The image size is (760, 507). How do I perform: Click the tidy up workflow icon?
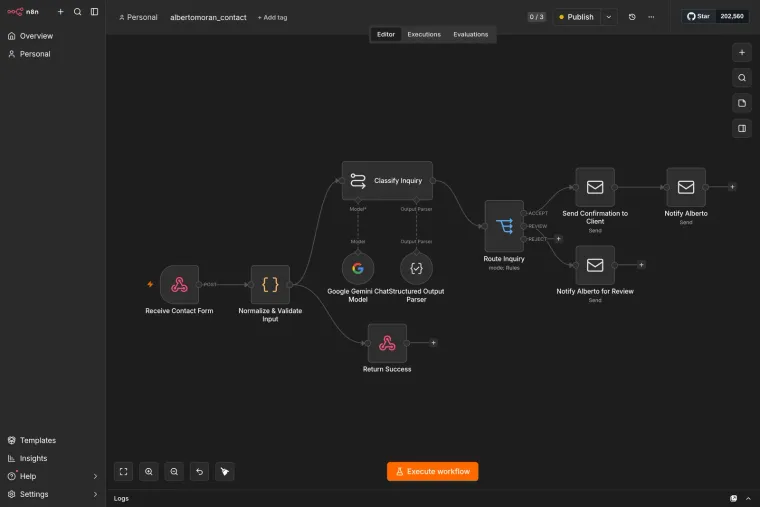coord(225,472)
